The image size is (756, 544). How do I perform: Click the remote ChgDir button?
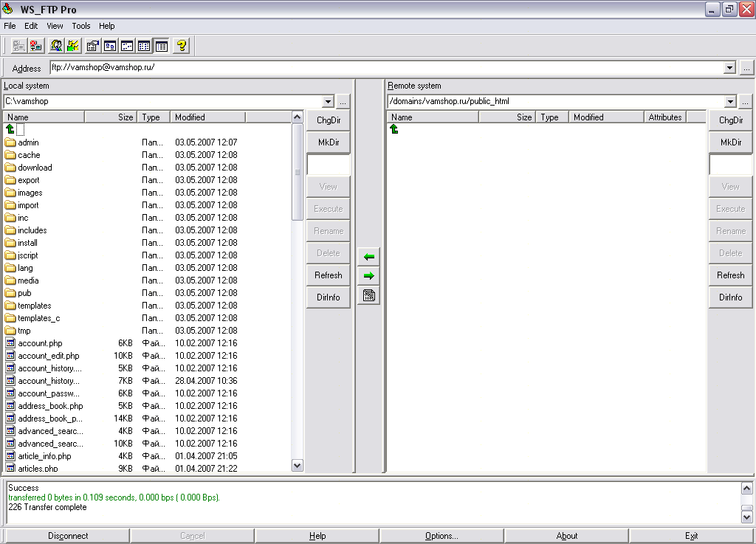pos(730,120)
